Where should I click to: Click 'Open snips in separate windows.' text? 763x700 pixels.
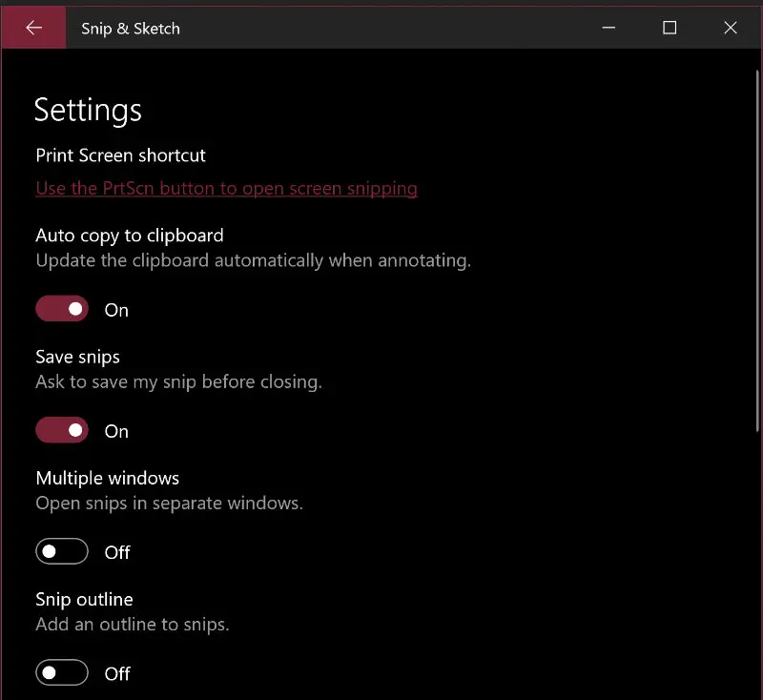pyautogui.click(x=170, y=503)
